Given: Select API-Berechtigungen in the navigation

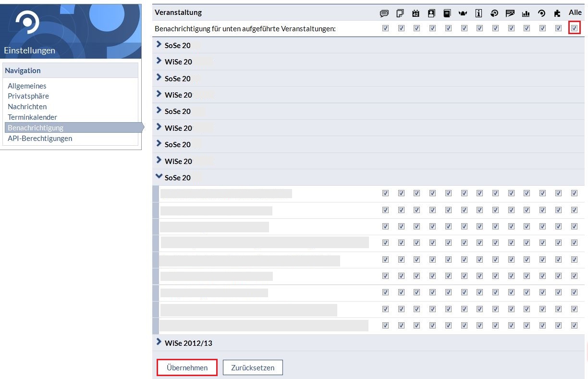Looking at the screenshot, I should (x=40, y=139).
